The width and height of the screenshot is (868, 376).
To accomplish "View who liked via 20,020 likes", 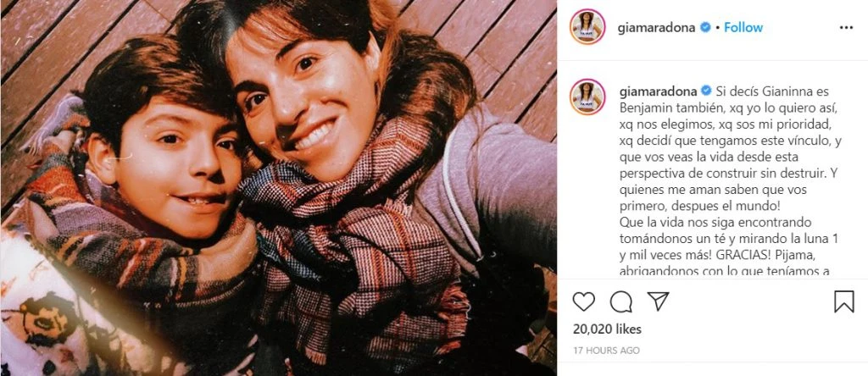I will point(607,329).
